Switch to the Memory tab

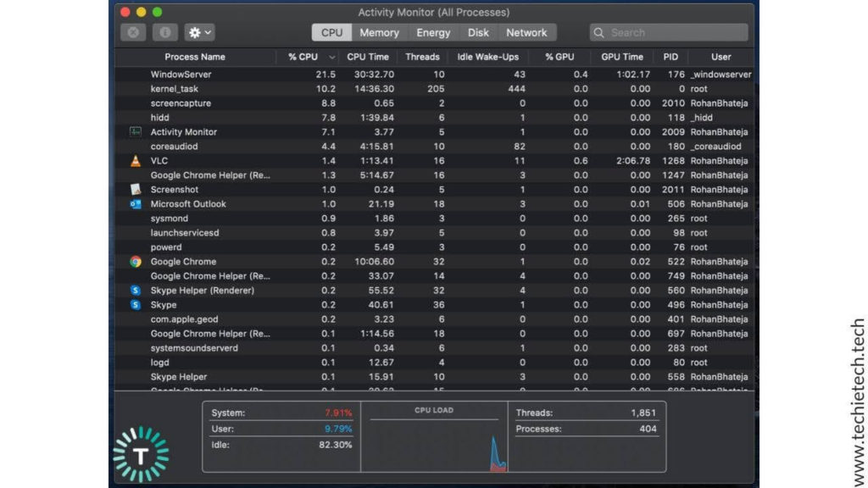pyautogui.click(x=379, y=32)
